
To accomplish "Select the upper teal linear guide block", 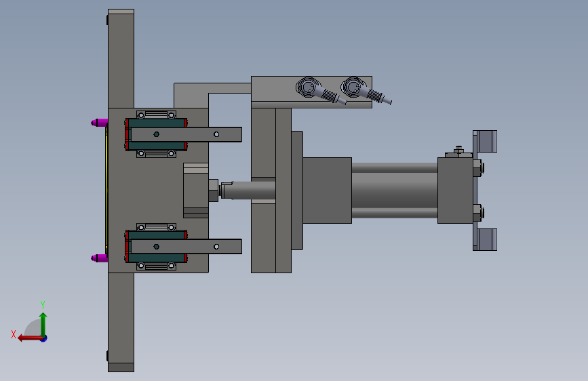I will point(157,123).
